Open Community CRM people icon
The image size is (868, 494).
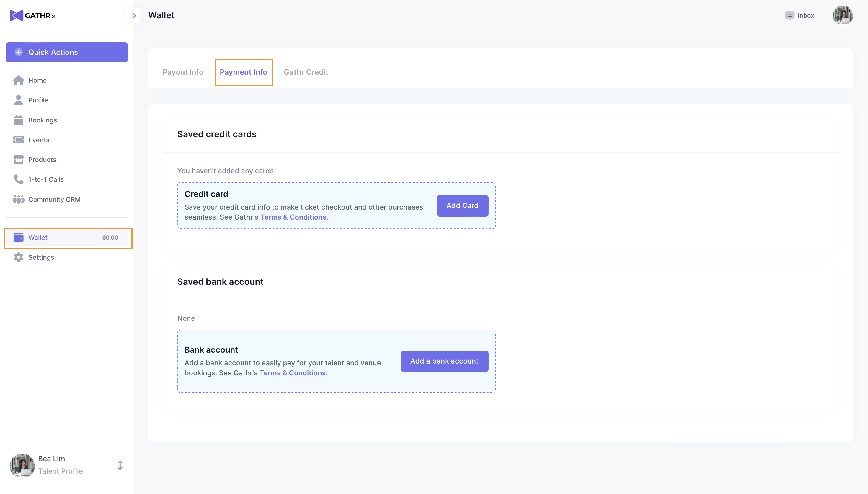[18, 199]
